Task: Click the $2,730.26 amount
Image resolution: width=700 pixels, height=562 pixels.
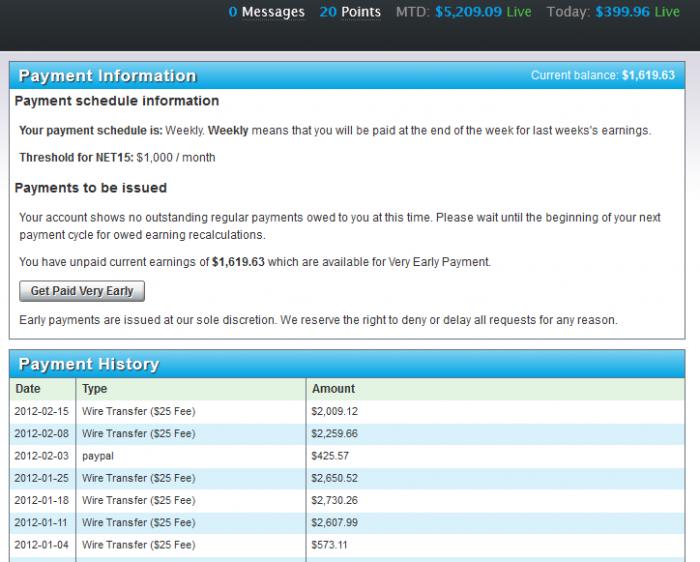Action: (x=334, y=500)
